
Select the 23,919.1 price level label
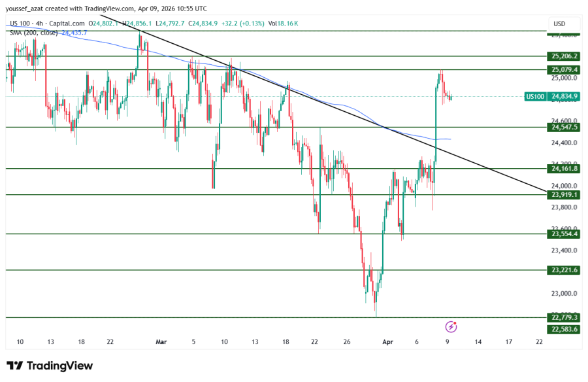[565, 195]
